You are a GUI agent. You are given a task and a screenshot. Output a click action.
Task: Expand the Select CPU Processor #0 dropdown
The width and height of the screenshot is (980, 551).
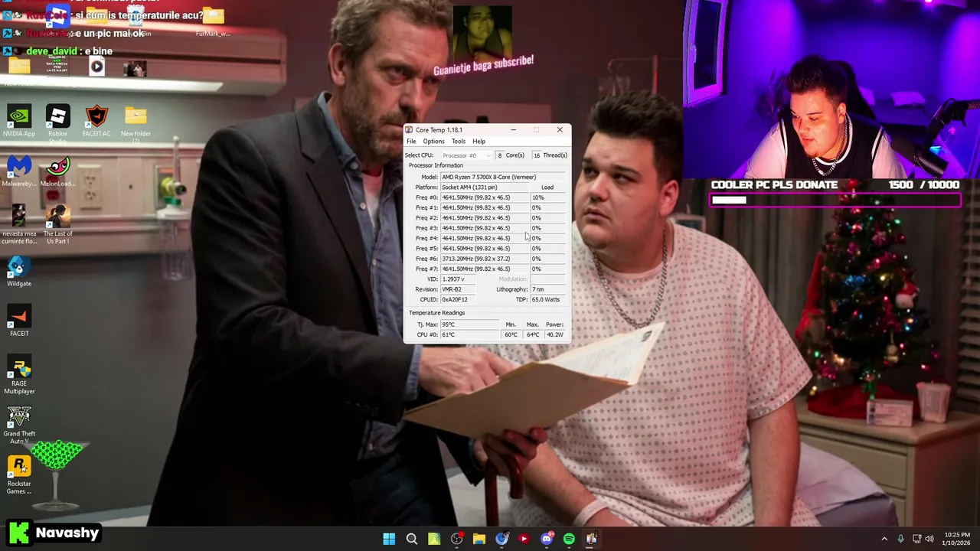(x=466, y=155)
